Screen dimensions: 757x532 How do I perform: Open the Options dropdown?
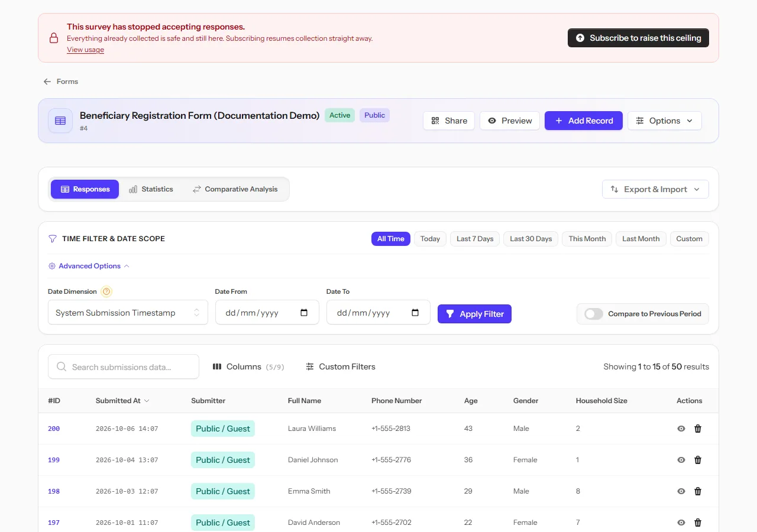tap(665, 121)
